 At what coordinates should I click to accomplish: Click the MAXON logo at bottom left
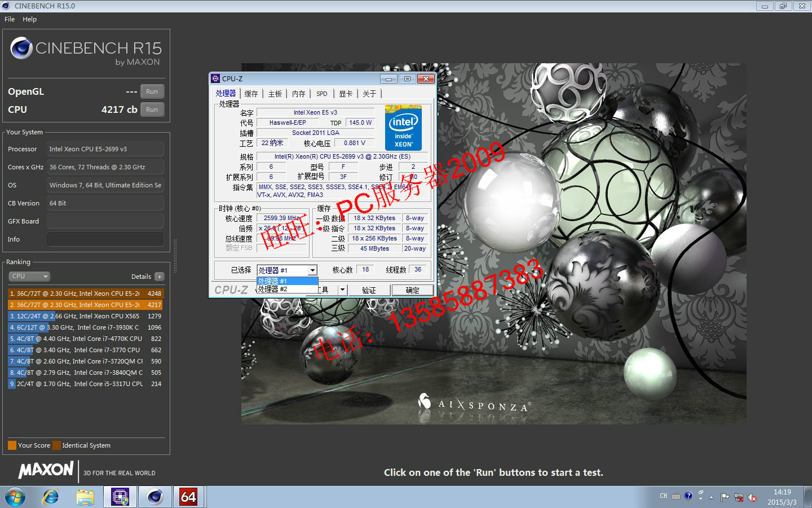tap(46, 470)
